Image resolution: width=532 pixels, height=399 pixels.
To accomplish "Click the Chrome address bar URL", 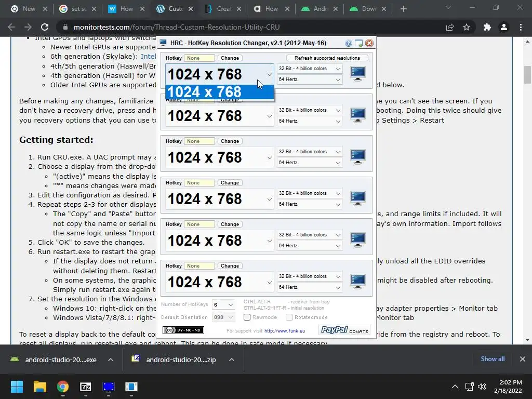I will click(177, 27).
